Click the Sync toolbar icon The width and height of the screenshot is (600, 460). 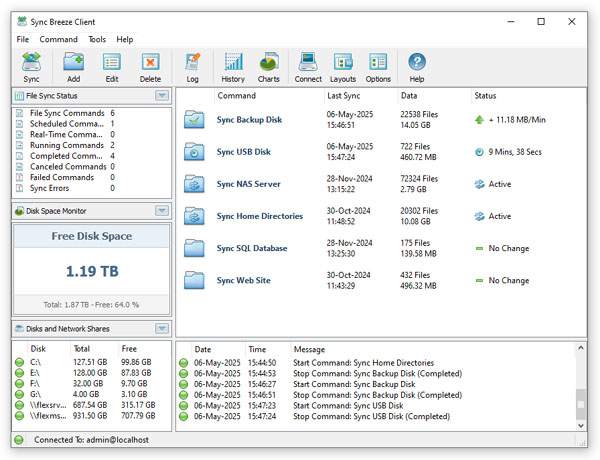click(x=31, y=67)
